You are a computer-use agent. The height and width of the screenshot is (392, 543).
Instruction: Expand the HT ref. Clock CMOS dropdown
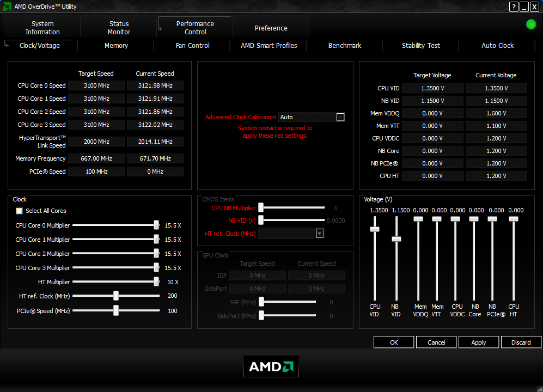[320, 234]
